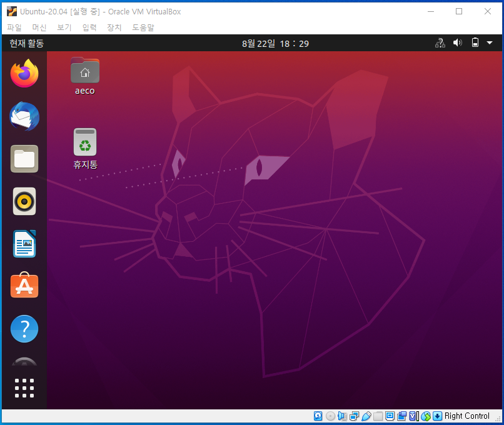Image resolution: width=504 pixels, height=425 pixels.
Task: Click the shared folders status icon
Action: pyautogui.click(x=378, y=416)
